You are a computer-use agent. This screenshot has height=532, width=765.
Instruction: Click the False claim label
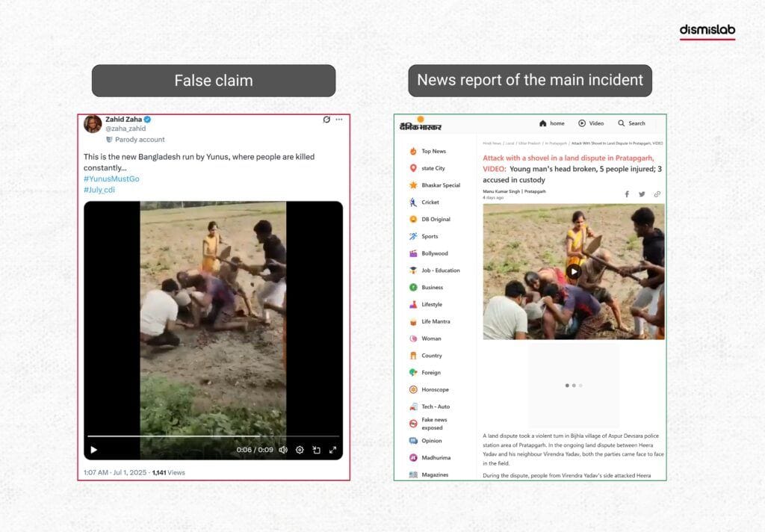pyautogui.click(x=214, y=81)
